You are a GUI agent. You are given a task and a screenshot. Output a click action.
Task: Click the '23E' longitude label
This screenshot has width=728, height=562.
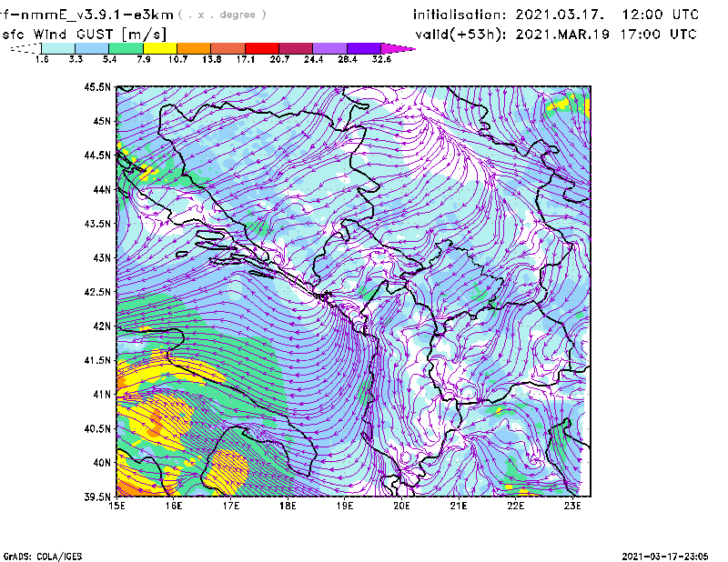pyautogui.click(x=572, y=506)
